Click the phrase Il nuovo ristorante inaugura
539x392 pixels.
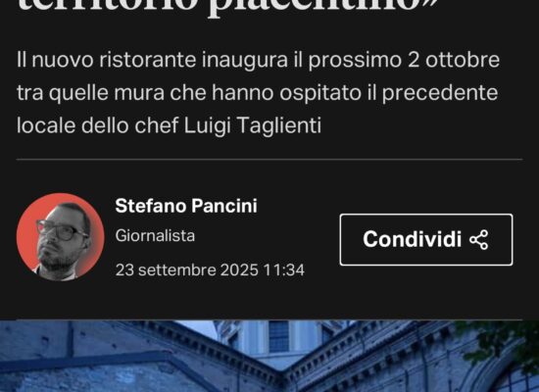tap(152, 60)
